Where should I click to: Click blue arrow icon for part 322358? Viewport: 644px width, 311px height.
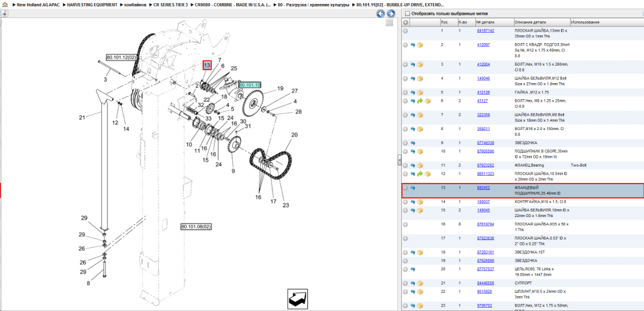coord(412,115)
